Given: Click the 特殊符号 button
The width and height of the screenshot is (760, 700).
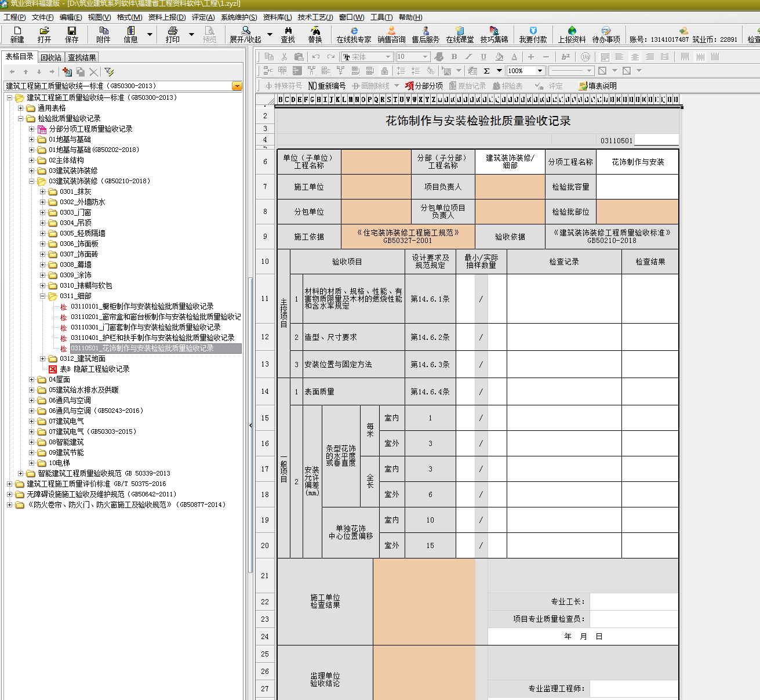Looking at the screenshot, I should click(283, 86).
